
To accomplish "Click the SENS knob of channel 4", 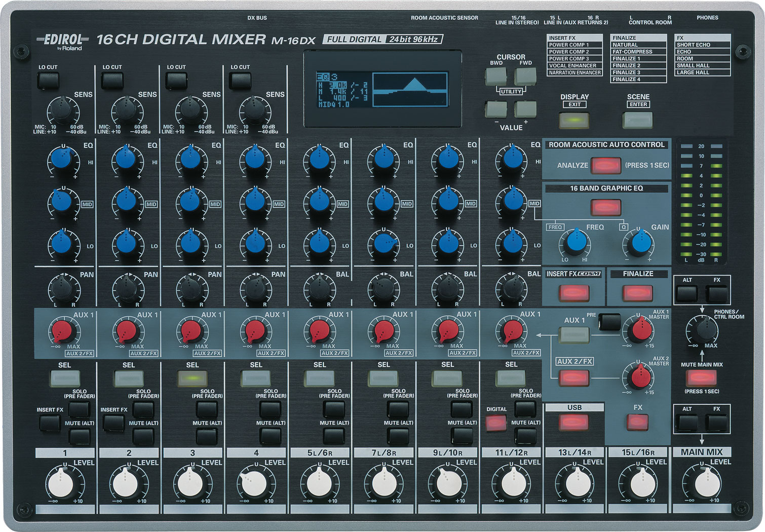I will click(x=255, y=111).
